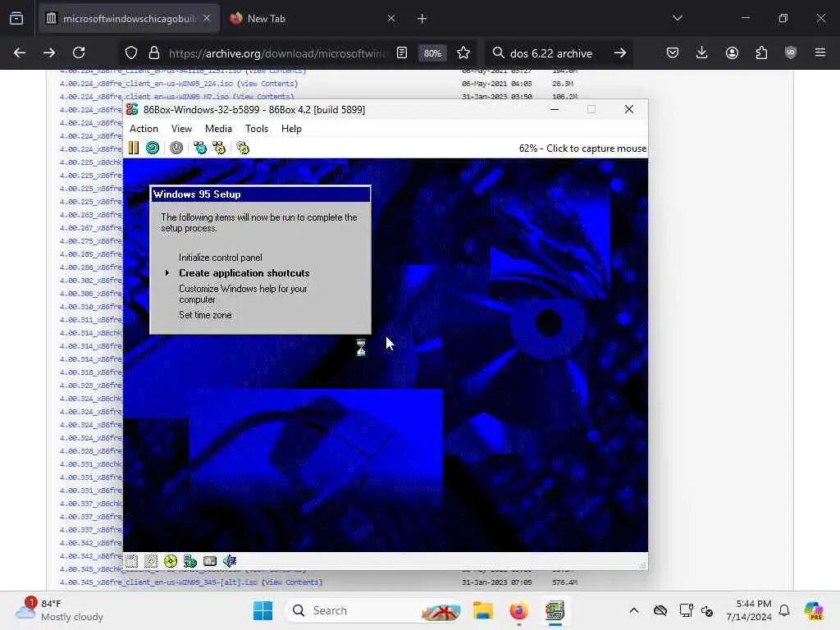840x630 pixels.
Task: Send Ctrl+Alt+Del using toolbar icon
Action: 200,148
